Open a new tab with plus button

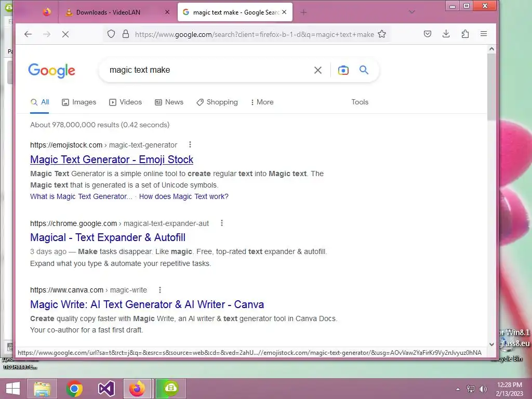pos(303,12)
